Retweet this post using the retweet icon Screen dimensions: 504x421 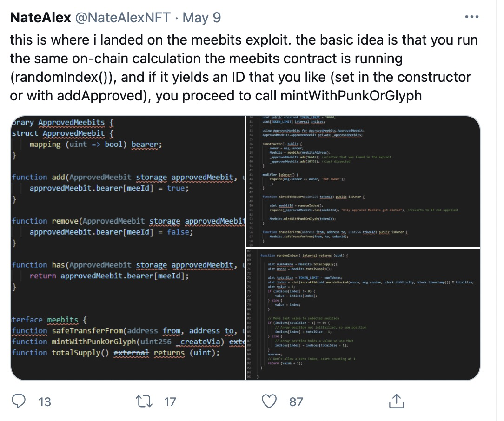click(x=146, y=401)
